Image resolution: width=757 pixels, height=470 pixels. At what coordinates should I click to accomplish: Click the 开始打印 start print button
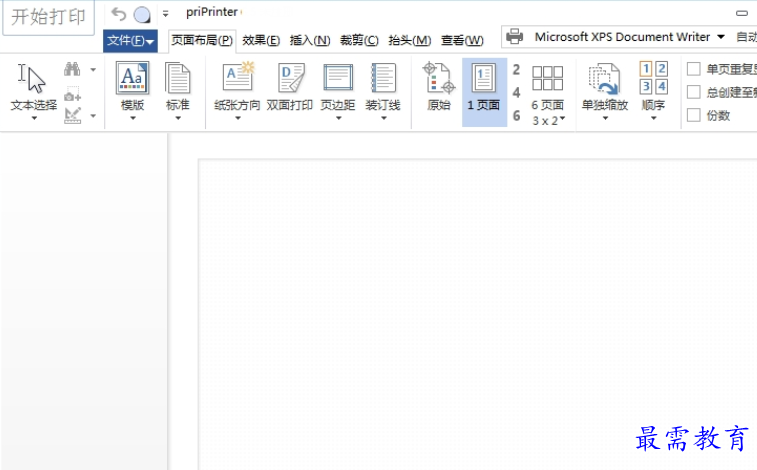click(48, 17)
